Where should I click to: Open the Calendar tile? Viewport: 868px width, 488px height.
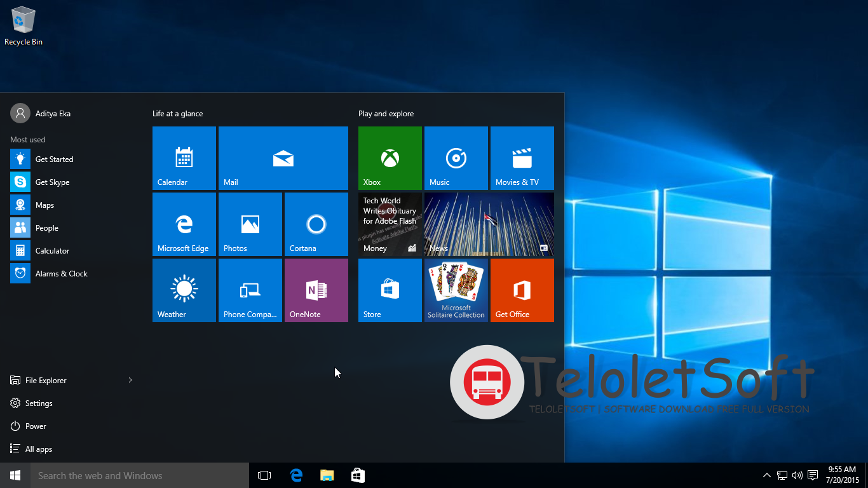[184, 158]
